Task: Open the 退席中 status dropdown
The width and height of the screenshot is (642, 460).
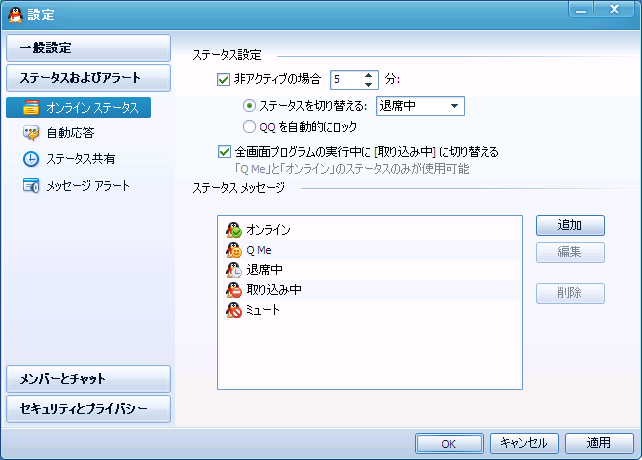Action: pos(420,106)
